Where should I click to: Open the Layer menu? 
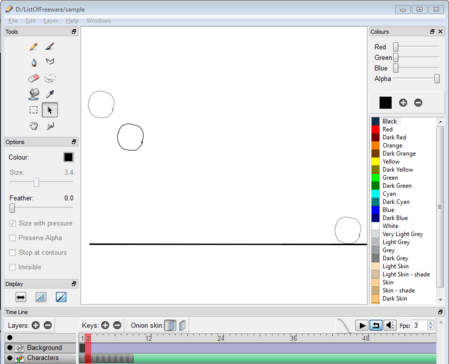point(51,21)
